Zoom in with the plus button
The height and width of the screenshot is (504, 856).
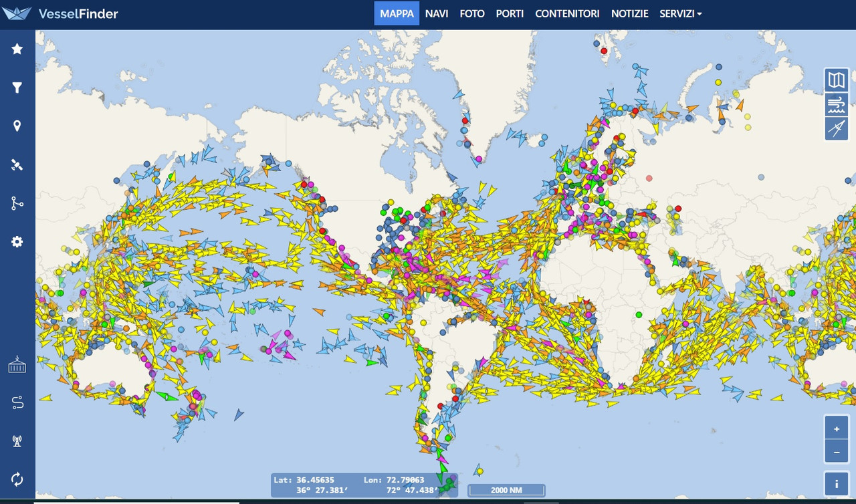[837, 428]
